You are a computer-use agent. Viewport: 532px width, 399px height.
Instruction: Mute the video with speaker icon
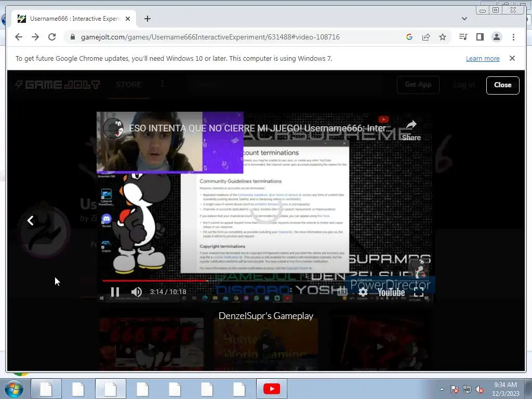[137, 292]
